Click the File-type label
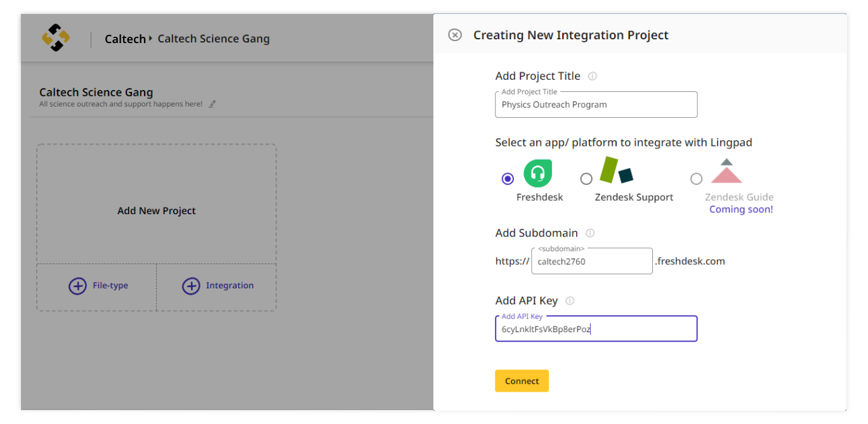The height and width of the screenshot is (424, 868). coord(110,286)
